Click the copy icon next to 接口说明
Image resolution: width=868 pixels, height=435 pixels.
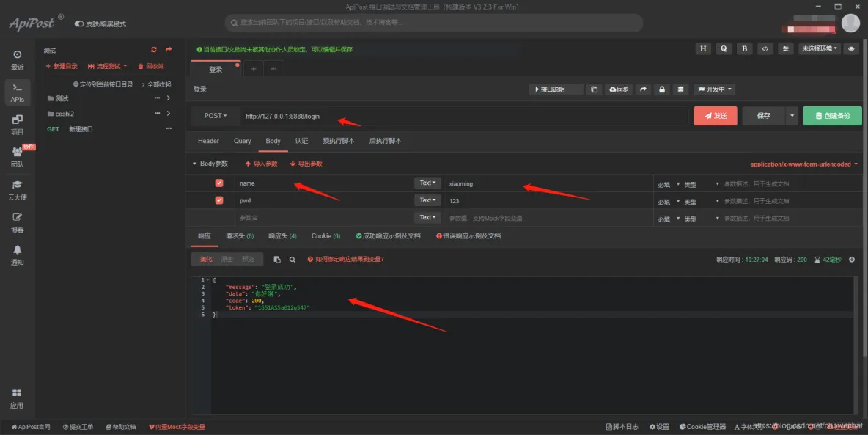click(594, 89)
